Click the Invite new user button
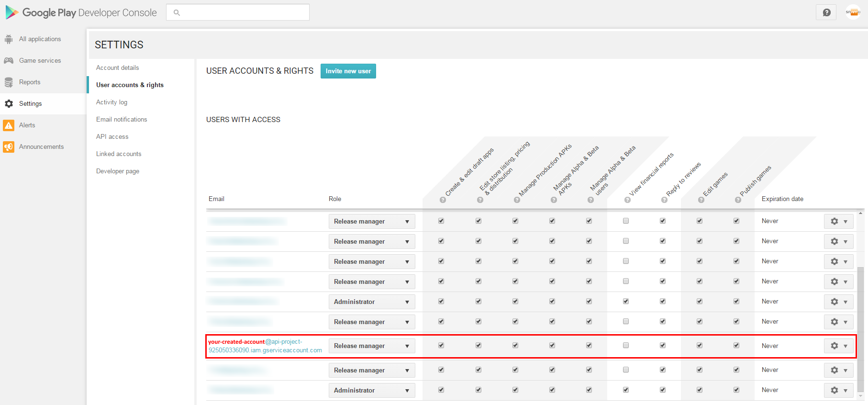This screenshot has height=405, width=868. point(348,71)
